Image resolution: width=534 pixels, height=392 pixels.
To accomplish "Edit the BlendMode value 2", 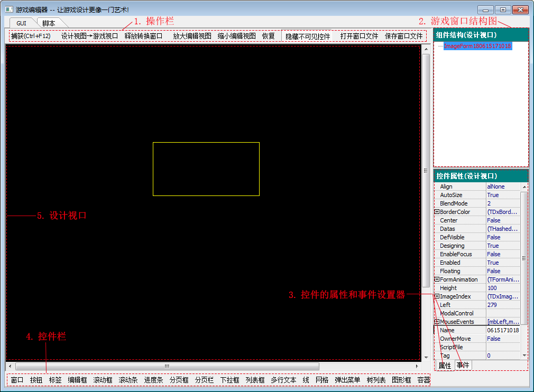I will click(x=503, y=203).
